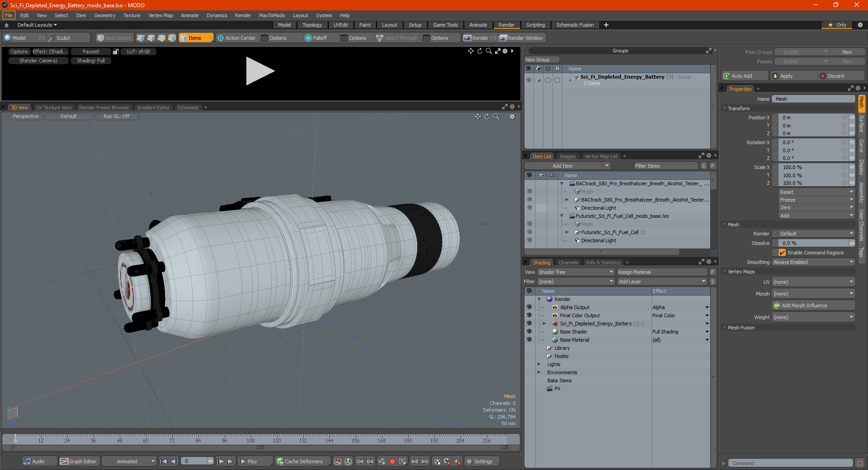This screenshot has height=470, width=868.
Task: Click the Discard button
Action: (841, 76)
